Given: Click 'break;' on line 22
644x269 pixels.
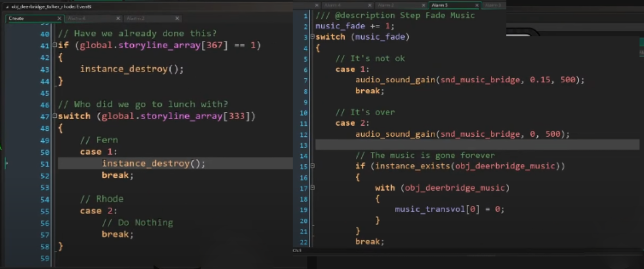Looking at the screenshot, I should click(x=370, y=242).
